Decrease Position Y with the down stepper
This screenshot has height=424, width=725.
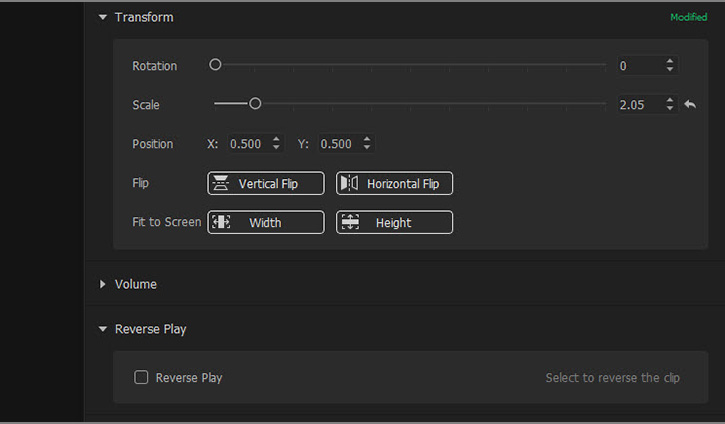(367, 148)
